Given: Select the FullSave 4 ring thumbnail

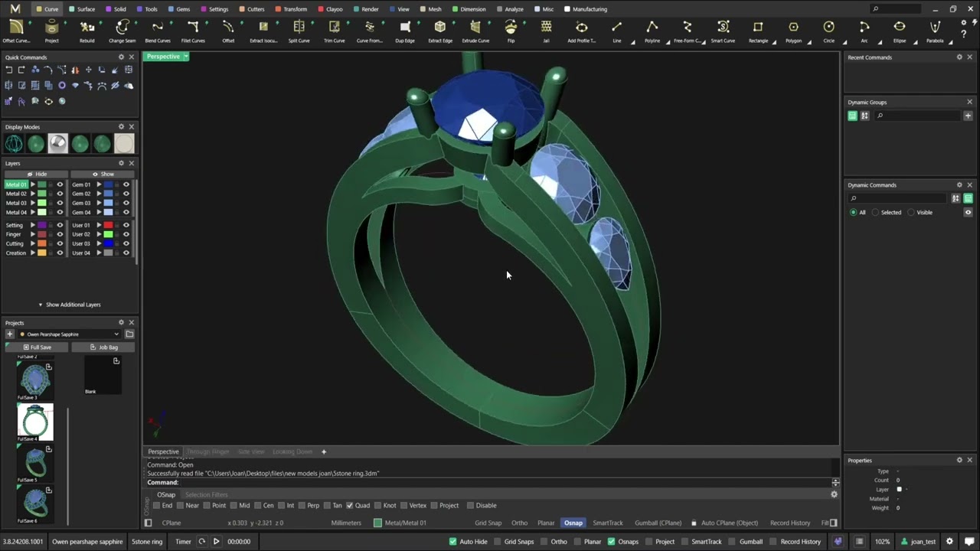Looking at the screenshot, I should coord(35,422).
